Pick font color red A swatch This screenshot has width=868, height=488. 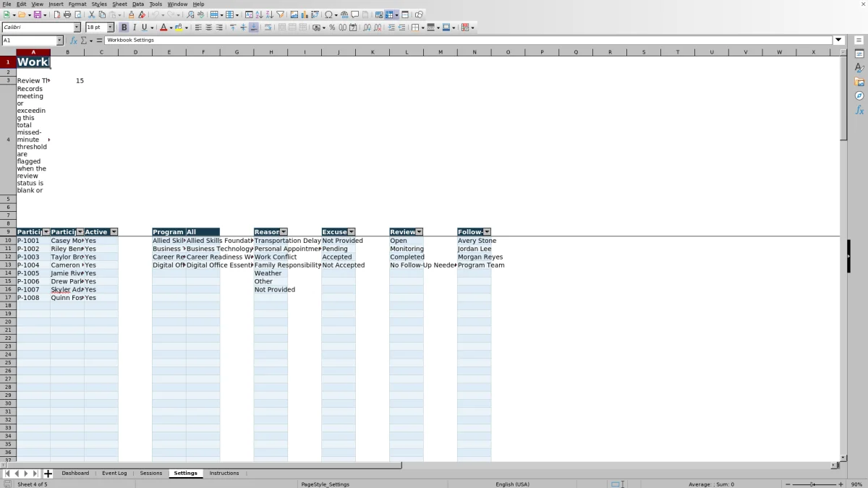(x=163, y=27)
